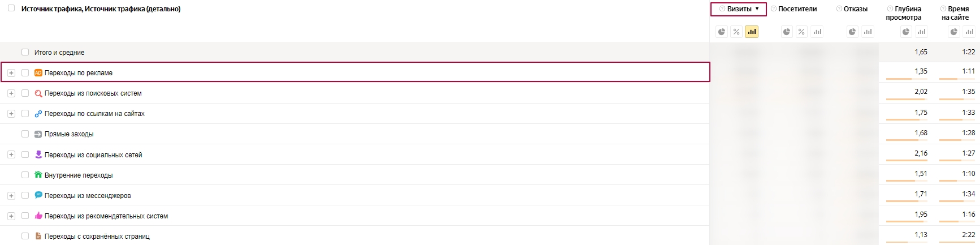
Task: Open the Визиты sort dropdown
Action: coord(739,9)
